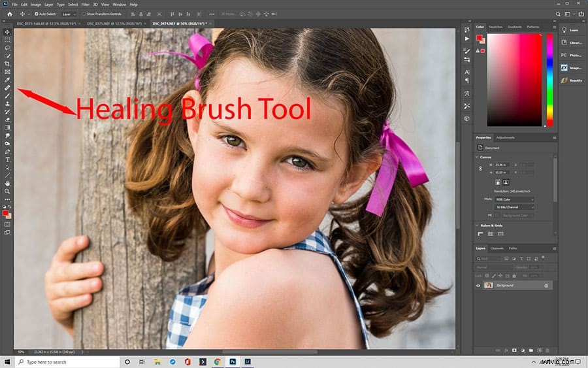Select the Horizontal Type tool
This screenshot has width=588, height=368.
pos(7,159)
